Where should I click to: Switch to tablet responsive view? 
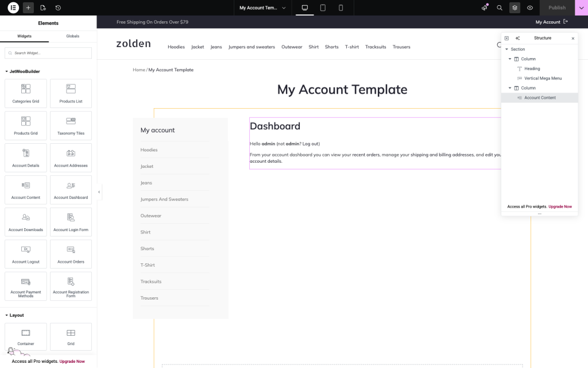(323, 7)
